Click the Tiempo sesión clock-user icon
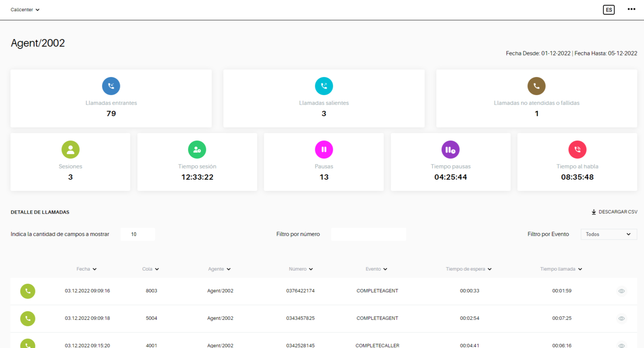The width and height of the screenshot is (644, 348). pos(197,149)
